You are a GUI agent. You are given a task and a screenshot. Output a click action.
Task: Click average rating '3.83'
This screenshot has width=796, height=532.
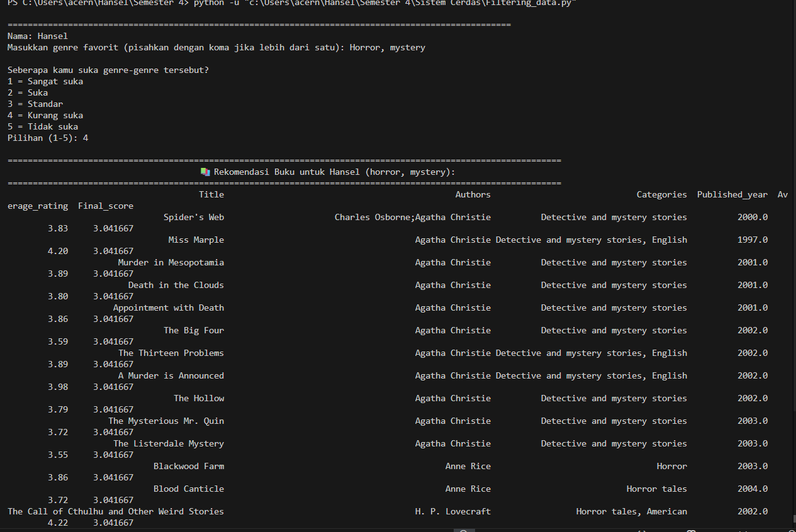coord(58,228)
